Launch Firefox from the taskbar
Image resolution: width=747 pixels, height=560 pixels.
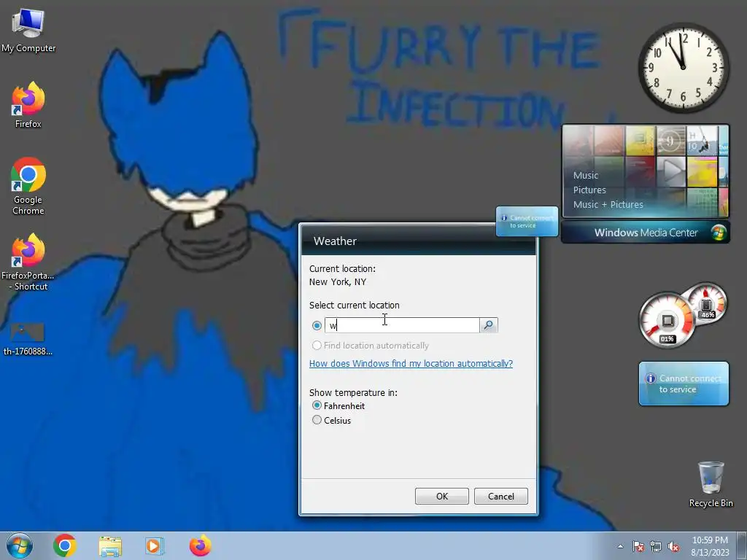[200, 545]
